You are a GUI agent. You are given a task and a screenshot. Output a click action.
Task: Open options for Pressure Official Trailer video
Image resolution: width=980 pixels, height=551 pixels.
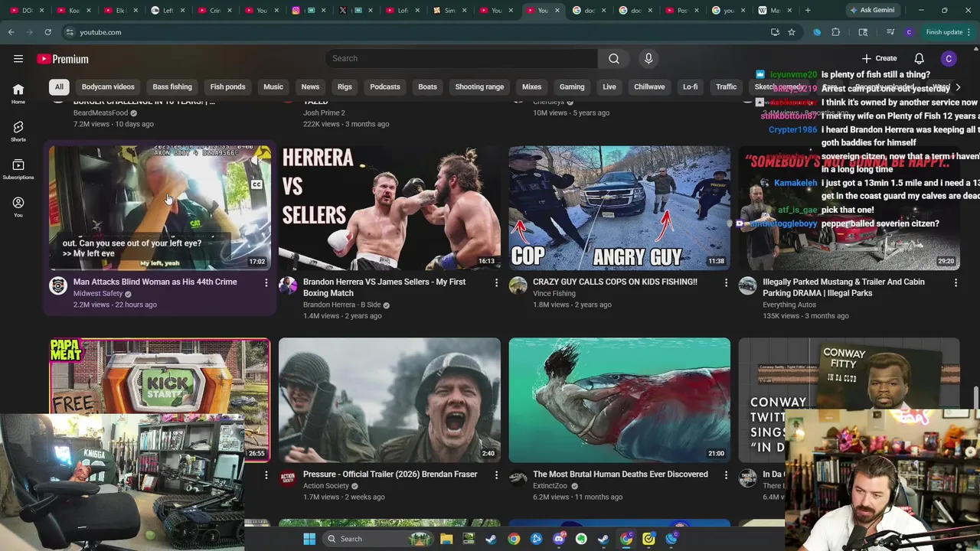[496, 475]
